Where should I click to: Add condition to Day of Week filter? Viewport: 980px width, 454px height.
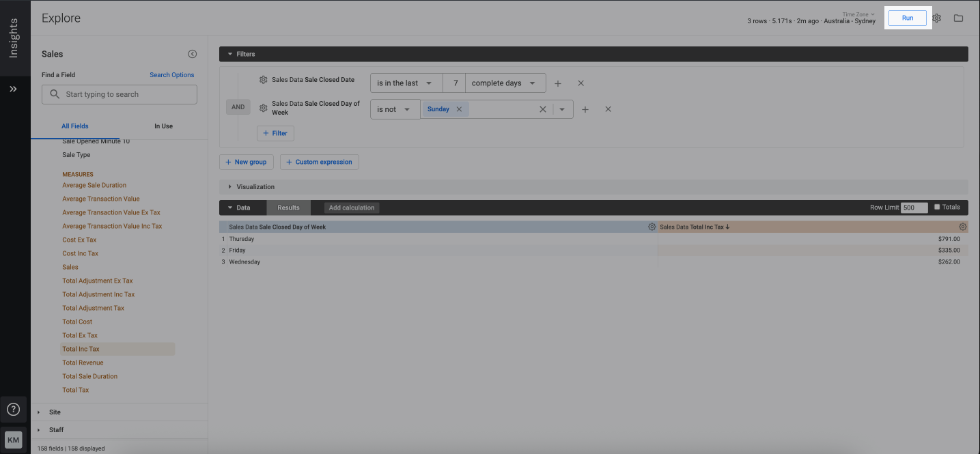point(585,109)
